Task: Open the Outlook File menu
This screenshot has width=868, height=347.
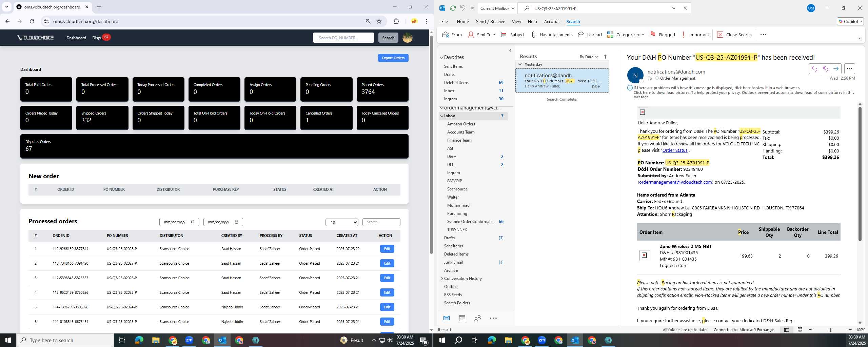Action: point(445,21)
